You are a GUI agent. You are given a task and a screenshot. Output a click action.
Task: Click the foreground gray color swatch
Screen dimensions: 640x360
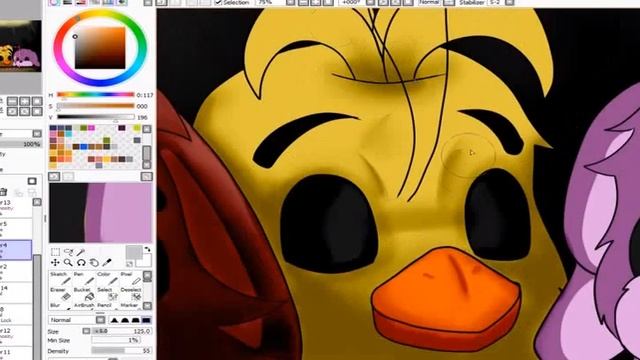pyautogui.click(x=133, y=253)
